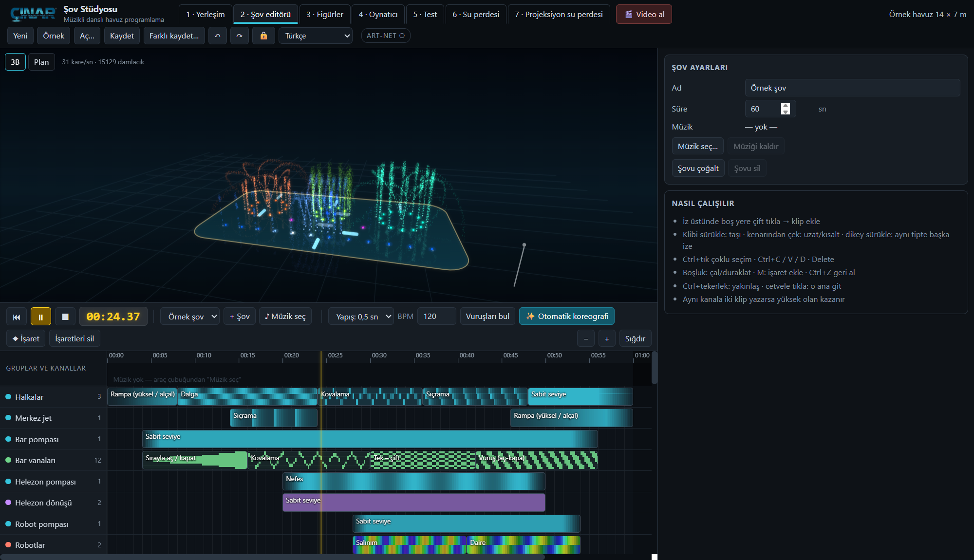Open Müzik seç note button in toolbar
Viewport: 974px width, 560px height.
(285, 316)
